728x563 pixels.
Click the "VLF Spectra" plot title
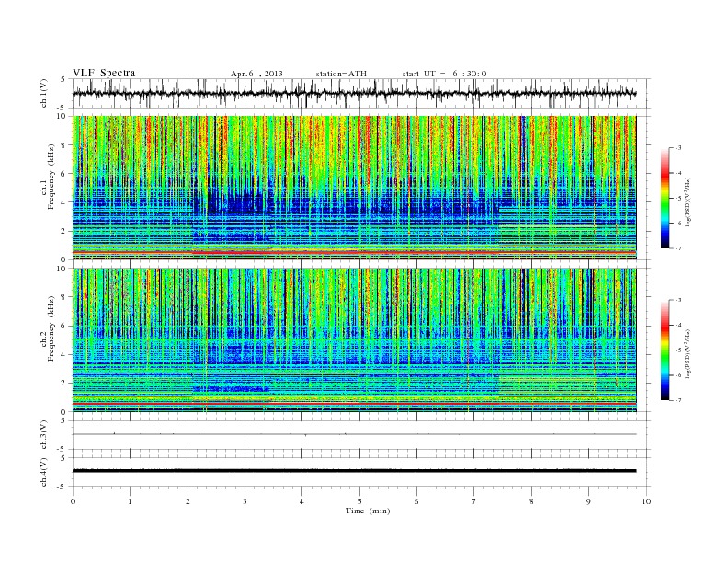pyautogui.click(x=104, y=73)
